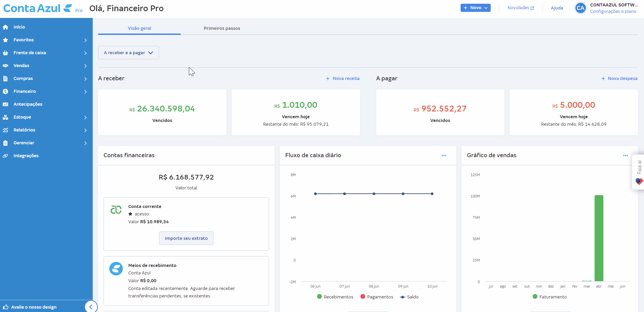Click the Conta corrente bank logo icon

click(116, 210)
